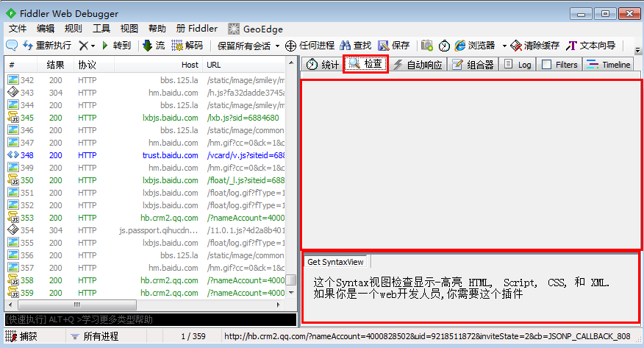Click horizontal scrollbar left arrow
The width and height of the screenshot is (644, 348).
click(x=10, y=305)
